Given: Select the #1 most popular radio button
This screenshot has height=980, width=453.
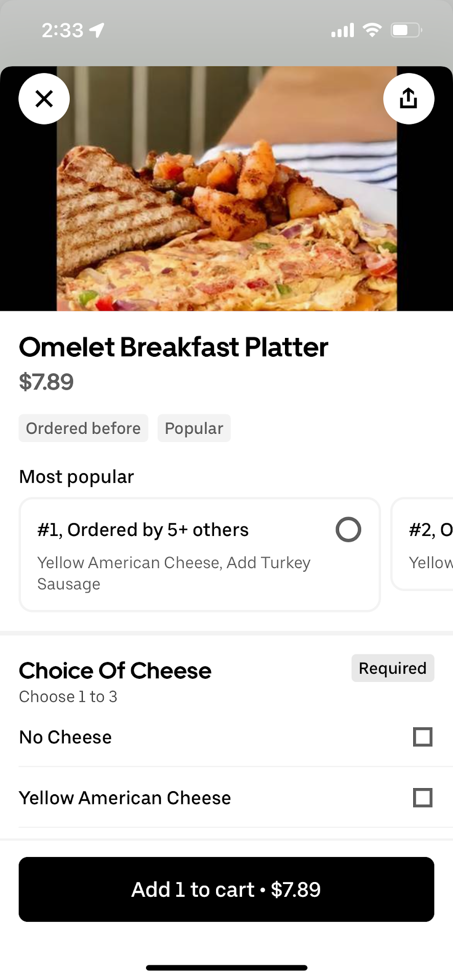Looking at the screenshot, I should coord(348,529).
